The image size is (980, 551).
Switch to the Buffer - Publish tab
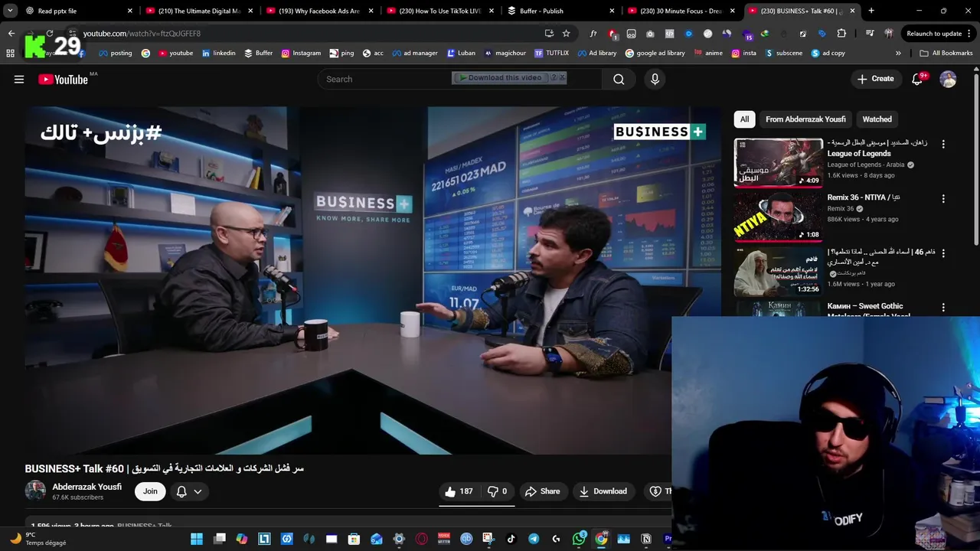tap(560, 11)
